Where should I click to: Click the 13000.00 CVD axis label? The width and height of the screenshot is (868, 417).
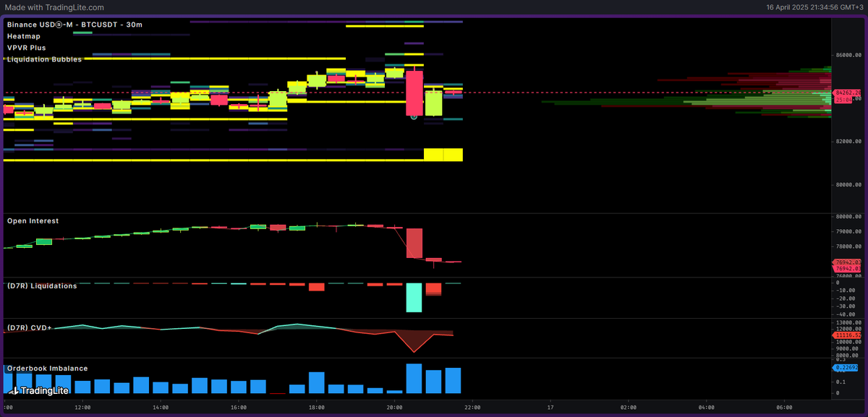[848, 322]
